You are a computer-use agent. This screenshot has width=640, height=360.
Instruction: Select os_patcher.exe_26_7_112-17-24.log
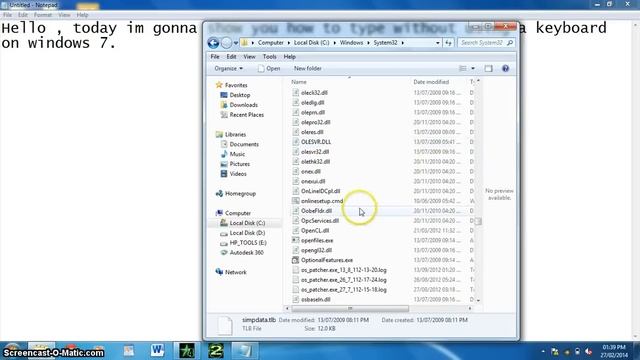(344, 280)
